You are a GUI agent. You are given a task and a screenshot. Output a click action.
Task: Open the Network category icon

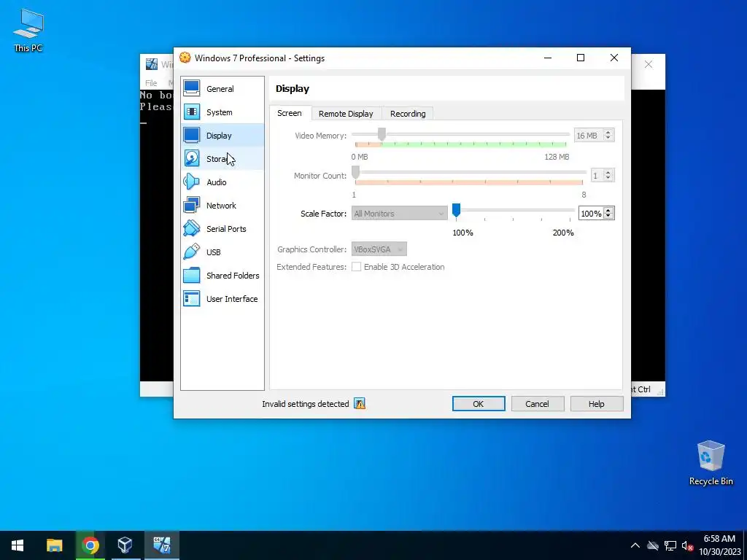(x=192, y=205)
